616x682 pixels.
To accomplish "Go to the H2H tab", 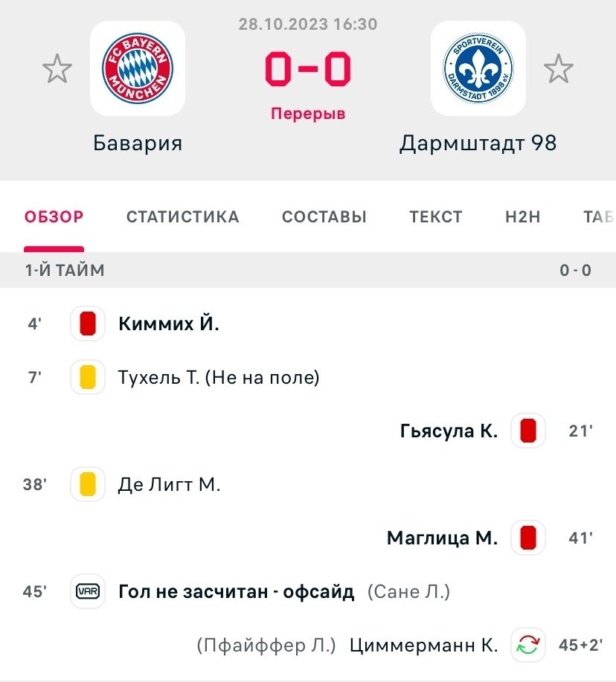I will click(x=523, y=217).
